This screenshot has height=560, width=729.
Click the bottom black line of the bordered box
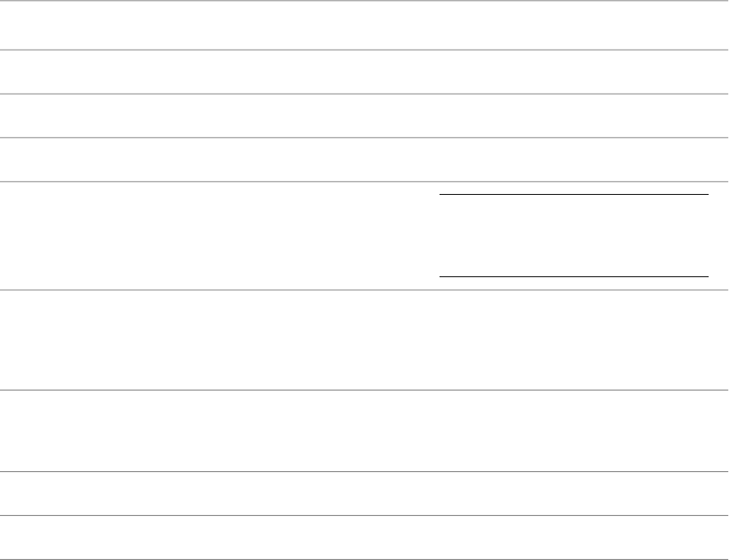pyautogui.click(x=573, y=276)
